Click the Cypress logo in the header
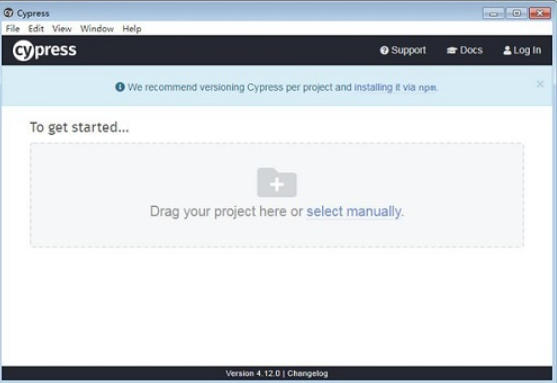This screenshot has width=557, height=383. pyautogui.click(x=45, y=50)
